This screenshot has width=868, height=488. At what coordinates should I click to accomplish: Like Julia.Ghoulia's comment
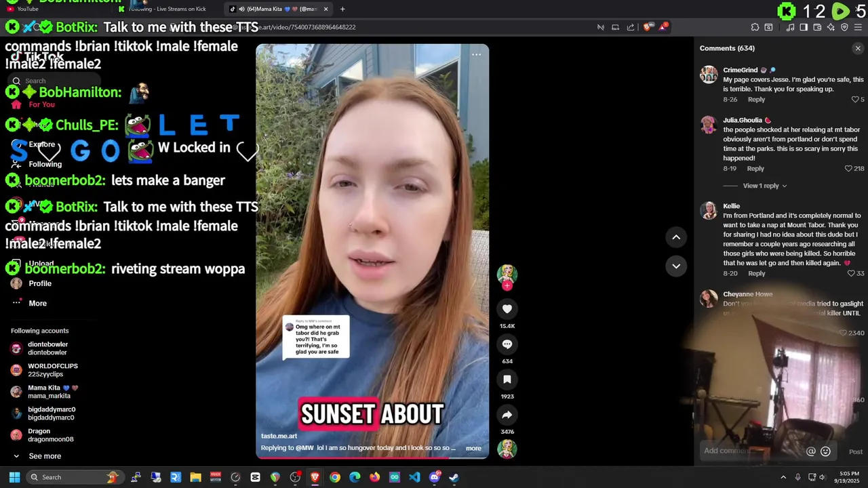pyautogui.click(x=848, y=169)
